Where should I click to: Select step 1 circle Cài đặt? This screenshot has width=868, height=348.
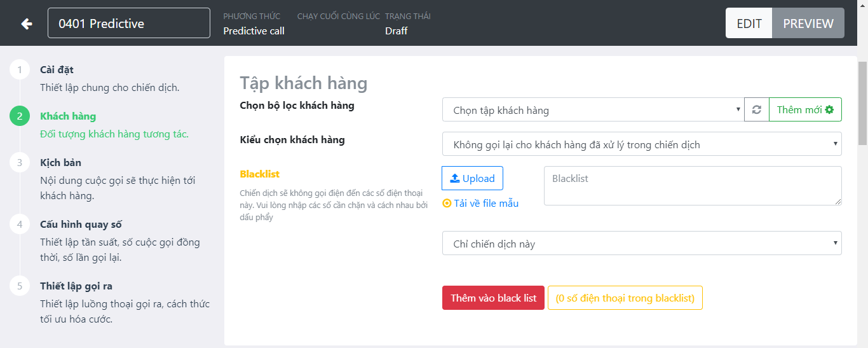20,70
